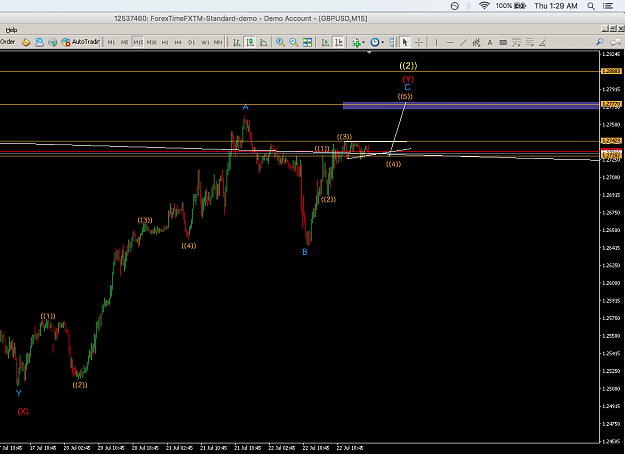The height and width of the screenshot is (454, 625).
Task: Open the Periods clock icon
Action: point(374,42)
